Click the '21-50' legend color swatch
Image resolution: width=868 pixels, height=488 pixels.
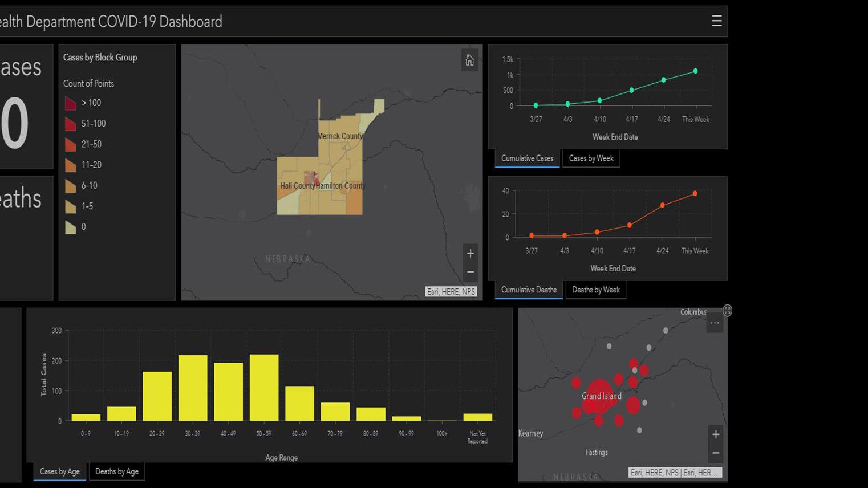[71, 145]
